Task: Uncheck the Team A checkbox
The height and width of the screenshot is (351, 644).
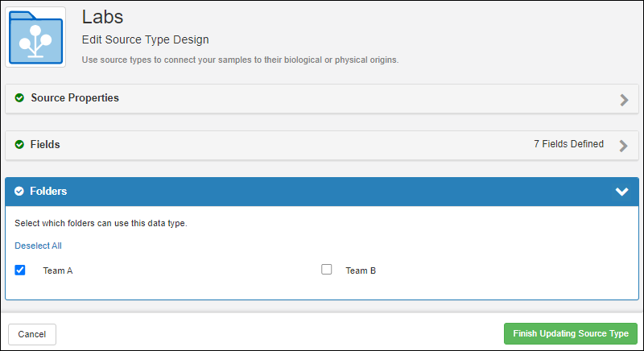Action: click(x=20, y=270)
